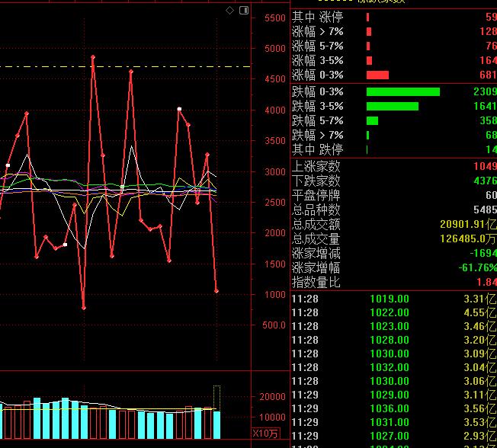
Task: Select the 涨幅 3-5% row
Action: coord(394,60)
